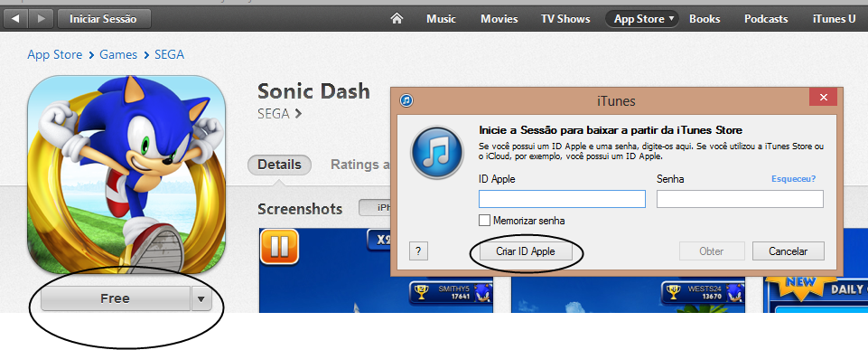Click the Criar ID Apple button
The width and height of the screenshot is (868, 350).
pos(526,251)
